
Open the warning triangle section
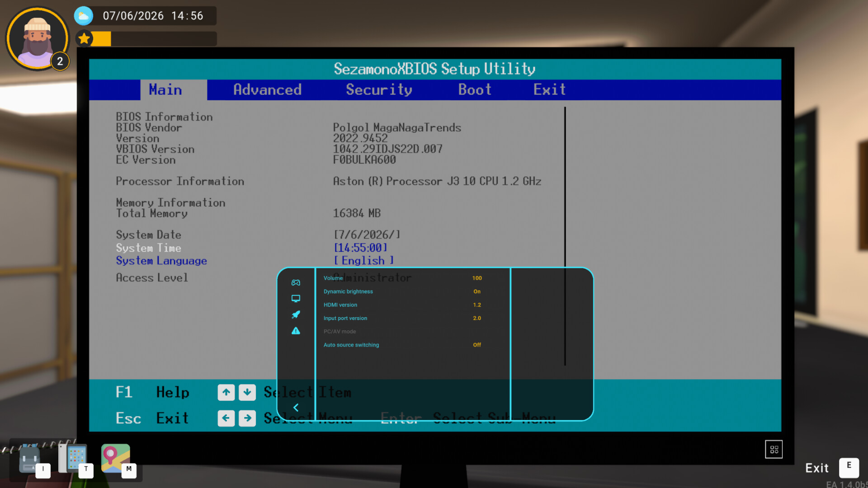click(x=296, y=331)
